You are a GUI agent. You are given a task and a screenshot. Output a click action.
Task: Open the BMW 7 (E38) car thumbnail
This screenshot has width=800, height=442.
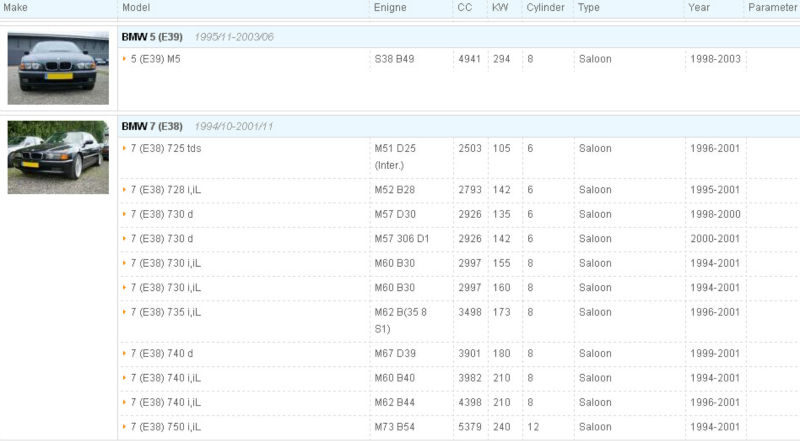[x=58, y=157]
